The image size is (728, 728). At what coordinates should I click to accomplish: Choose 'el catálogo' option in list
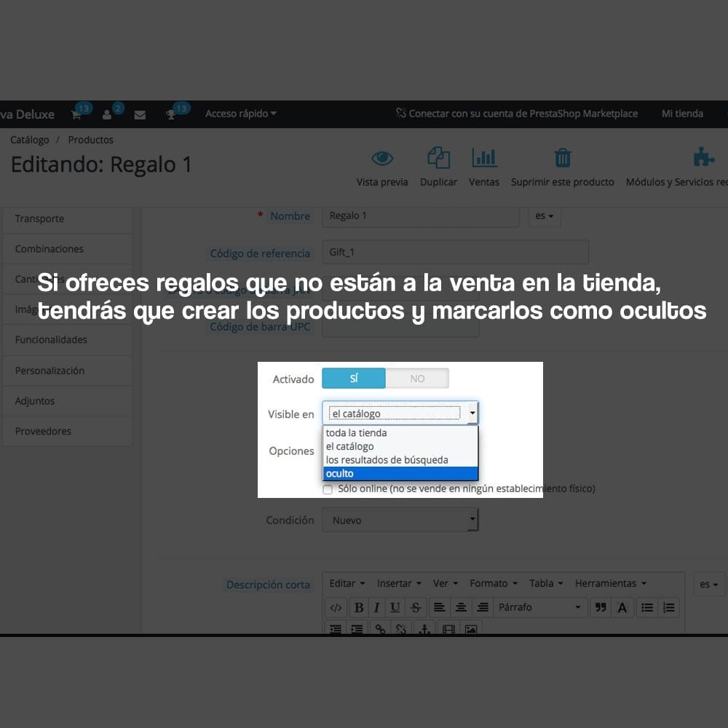tap(400, 446)
